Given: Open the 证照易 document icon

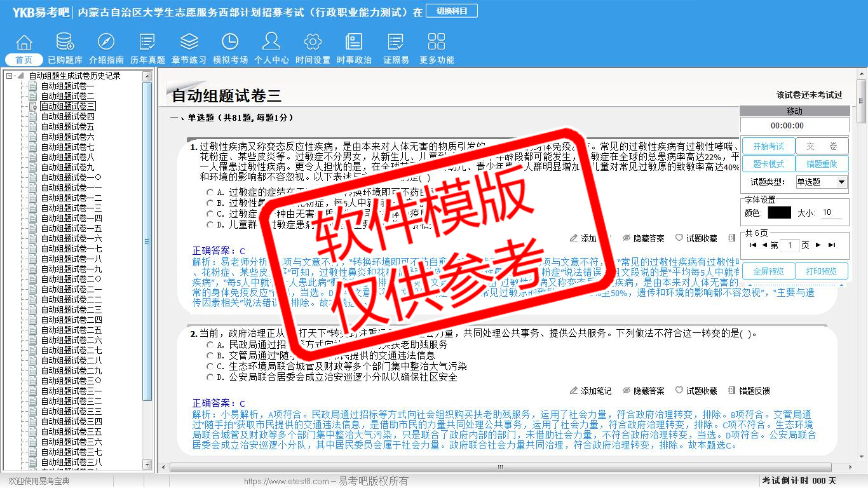Looking at the screenshot, I should pyautogui.click(x=396, y=42).
